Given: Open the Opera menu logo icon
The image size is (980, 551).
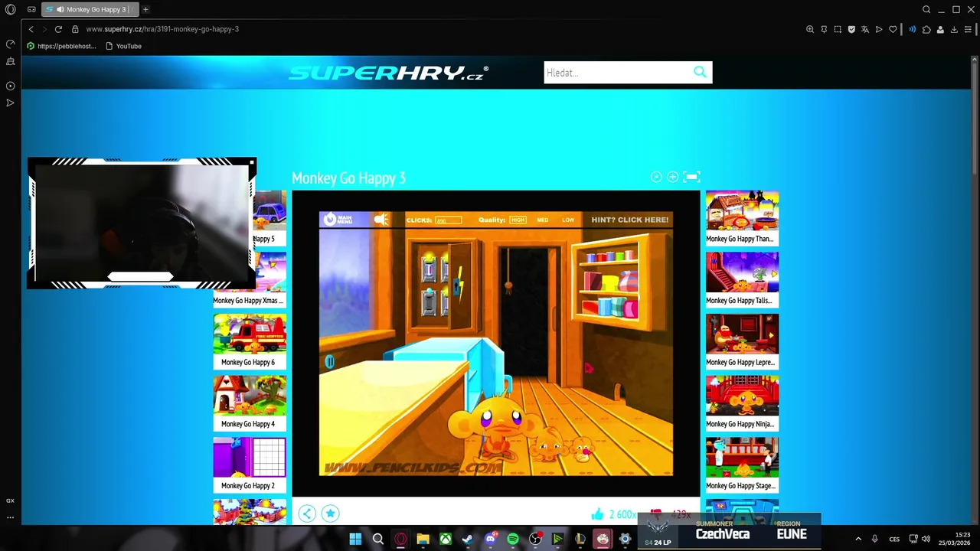Looking at the screenshot, I should point(10,9).
